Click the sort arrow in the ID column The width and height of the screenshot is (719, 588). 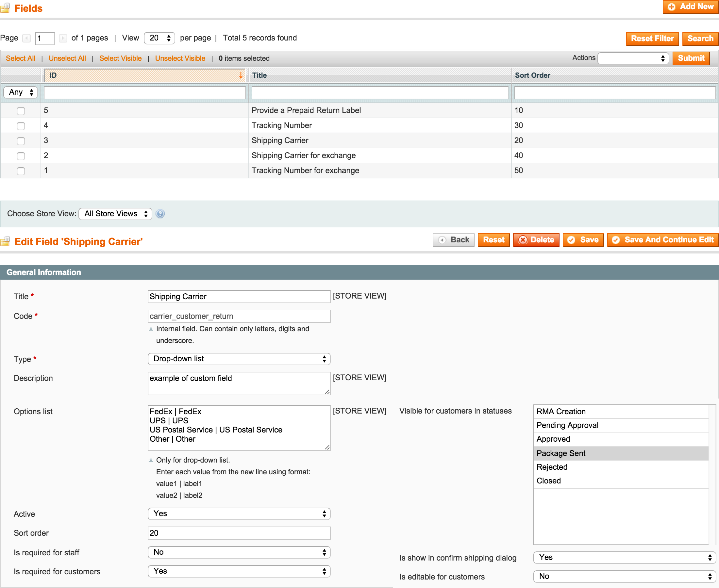tap(241, 75)
